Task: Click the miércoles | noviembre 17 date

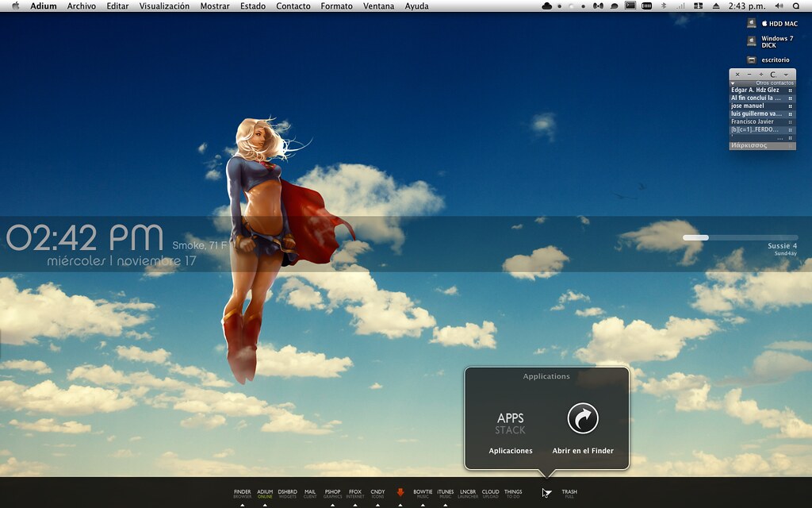Action: tap(121, 260)
